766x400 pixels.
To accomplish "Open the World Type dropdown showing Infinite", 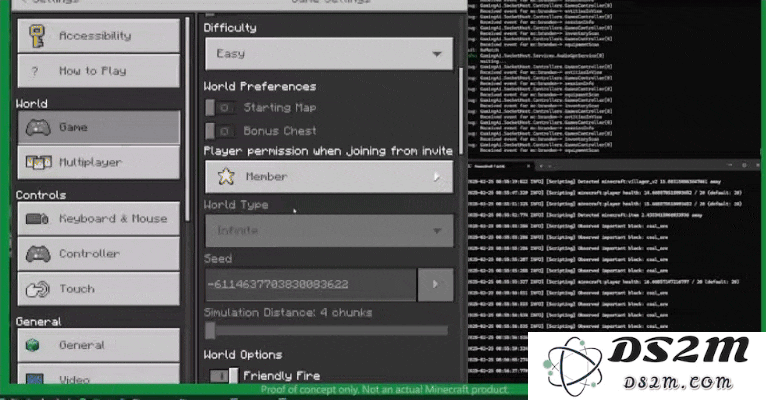I will click(x=329, y=231).
